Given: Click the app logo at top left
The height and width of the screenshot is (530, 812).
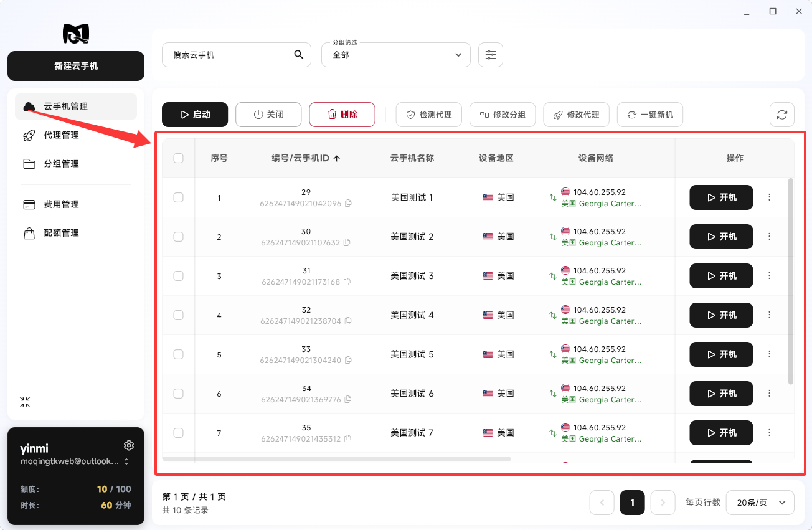Looking at the screenshot, I should [76, 34].
